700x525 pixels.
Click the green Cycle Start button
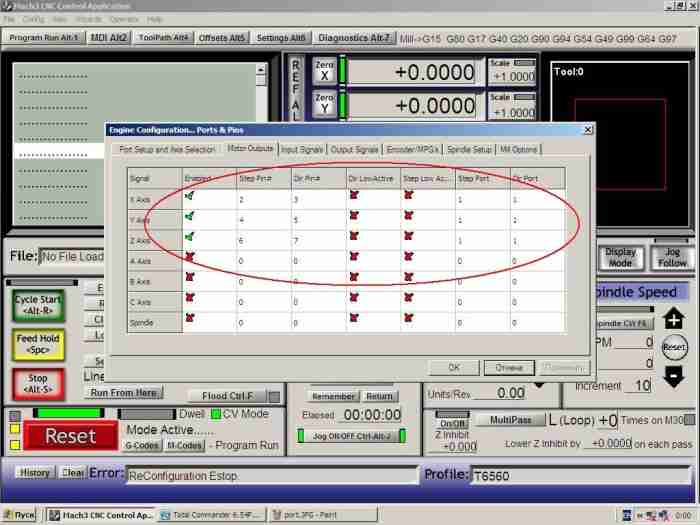click(38, 305)
